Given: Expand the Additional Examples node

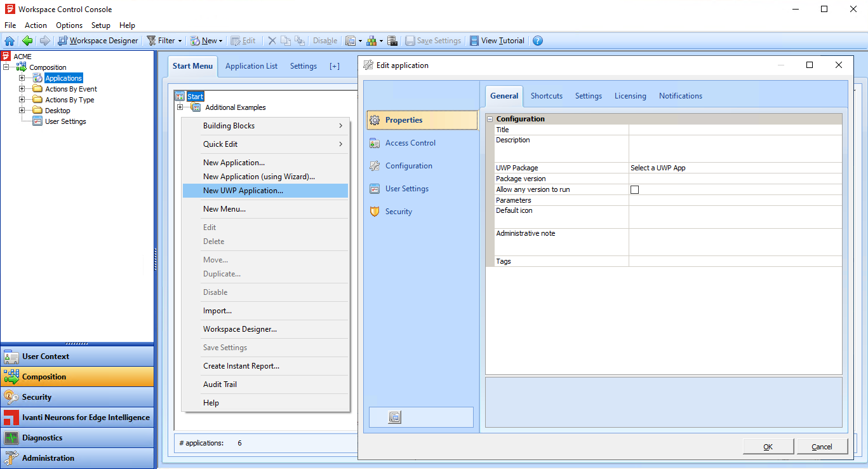Looking at the screenshot, I should (180, 107).
